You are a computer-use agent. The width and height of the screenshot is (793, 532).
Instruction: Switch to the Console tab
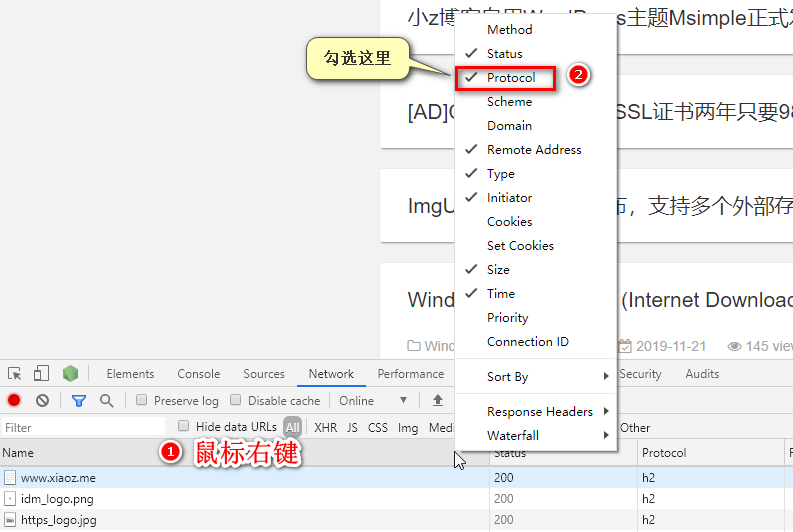[198, 374]
